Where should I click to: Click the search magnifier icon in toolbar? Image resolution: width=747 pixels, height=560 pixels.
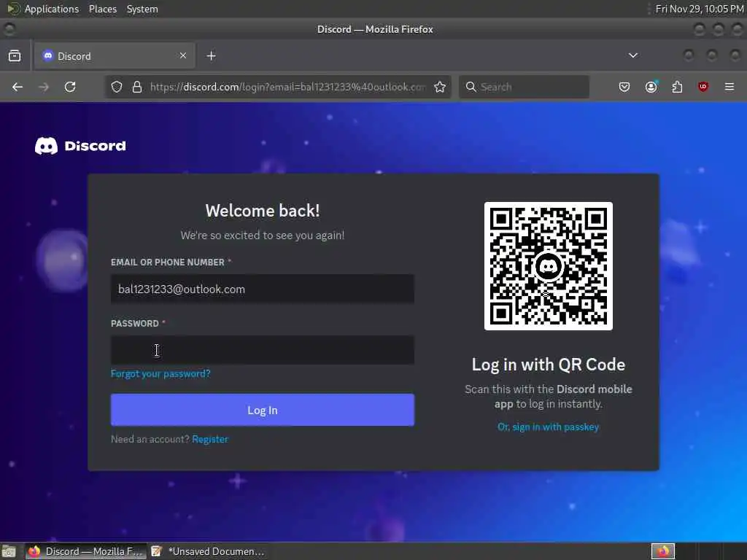tap(471, 87)
